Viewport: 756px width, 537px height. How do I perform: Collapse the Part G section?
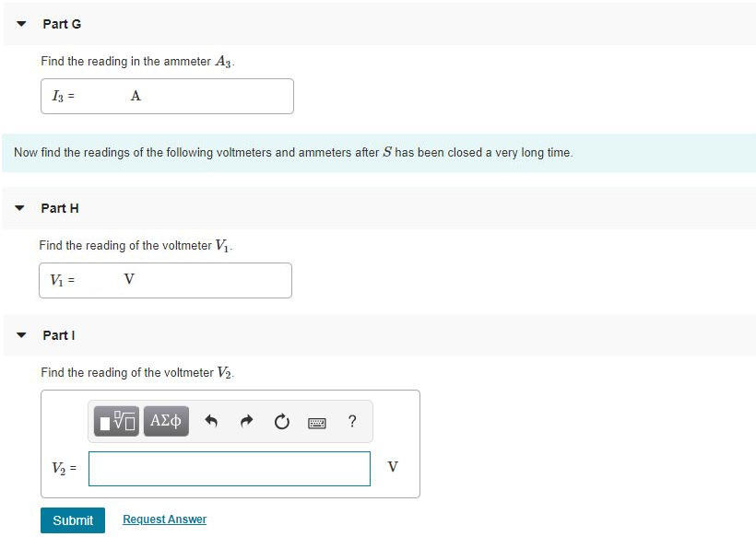coord(20,24)
